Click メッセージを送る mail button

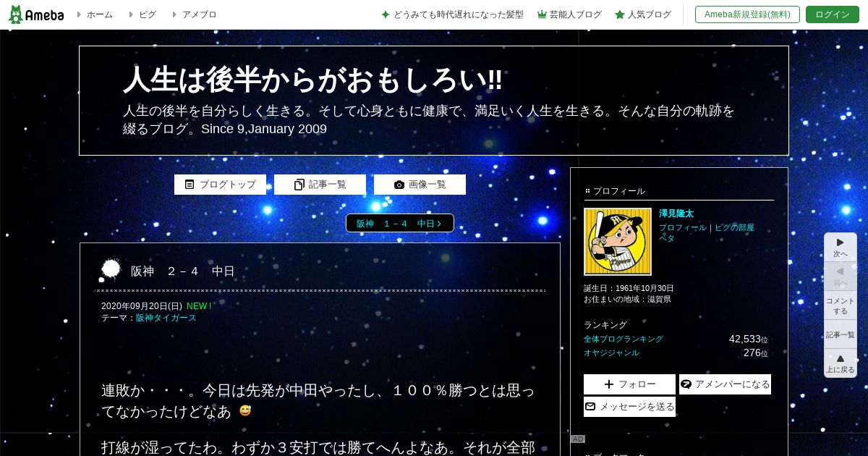coord(629,407)
